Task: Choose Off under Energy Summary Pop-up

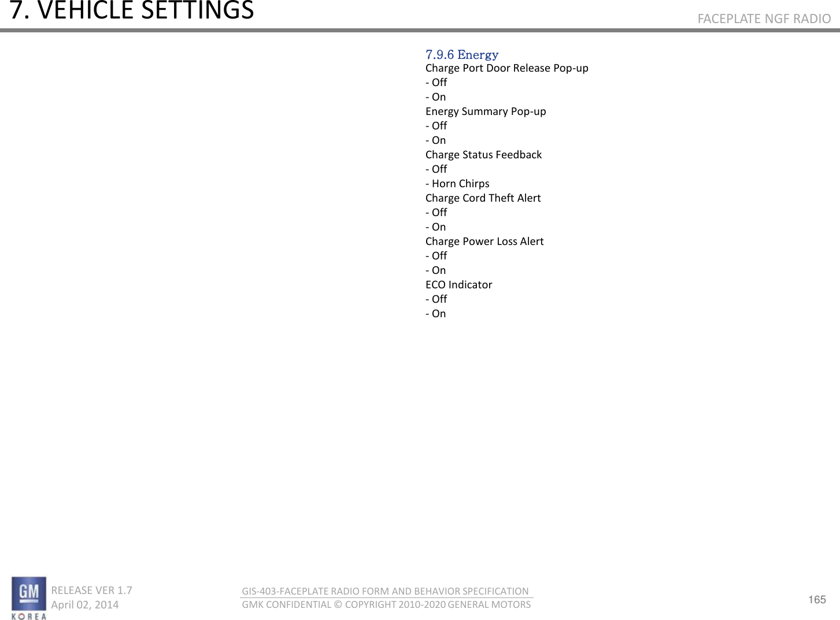Action: 436,126
